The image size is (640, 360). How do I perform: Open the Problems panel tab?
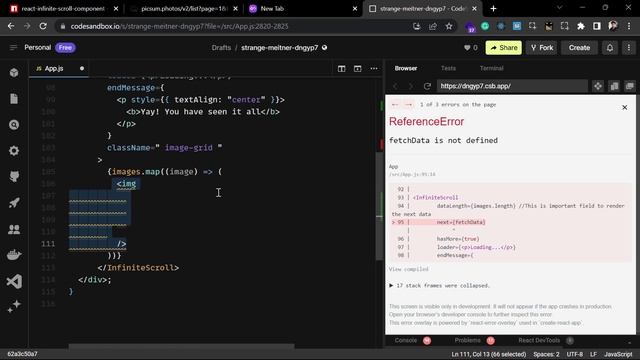pos(474,340)
